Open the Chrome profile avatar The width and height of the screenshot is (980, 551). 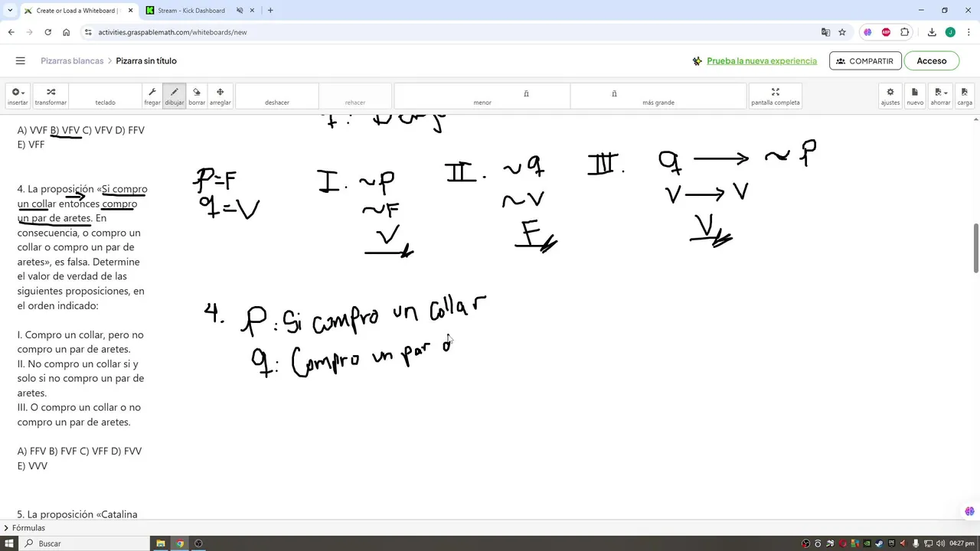click(x=950, y=32)
